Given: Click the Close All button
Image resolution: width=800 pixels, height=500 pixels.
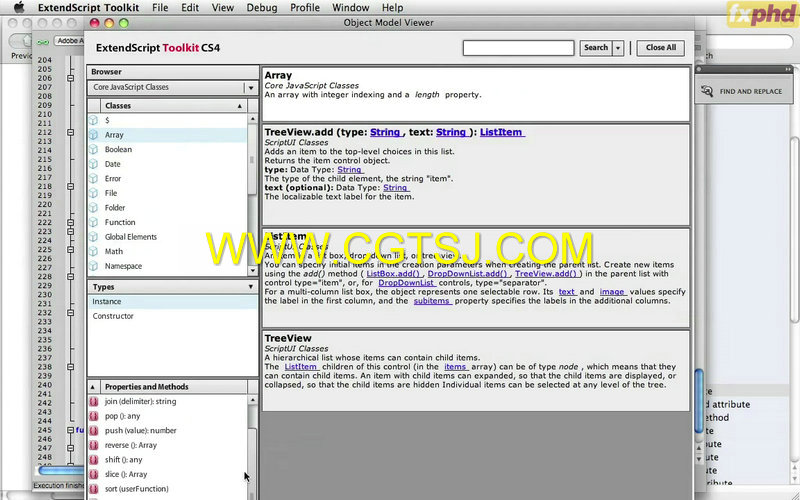Looking at the screenshot, I should click(x=661, y=47).
